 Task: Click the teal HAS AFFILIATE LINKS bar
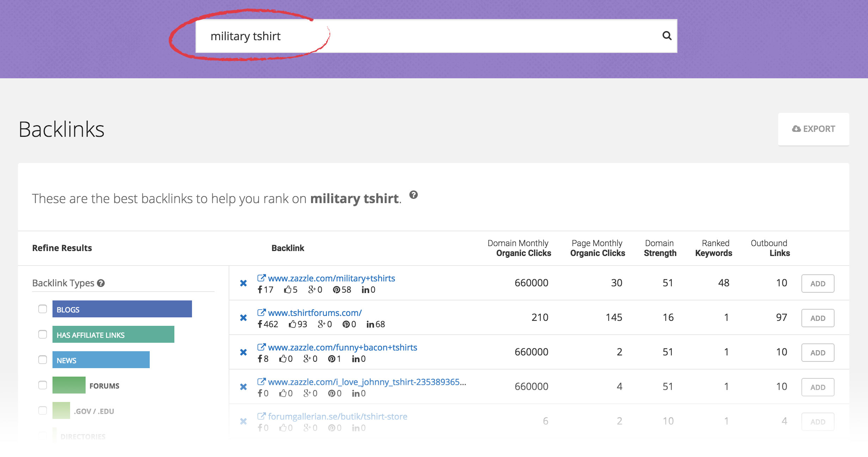(x=113, y=334)
